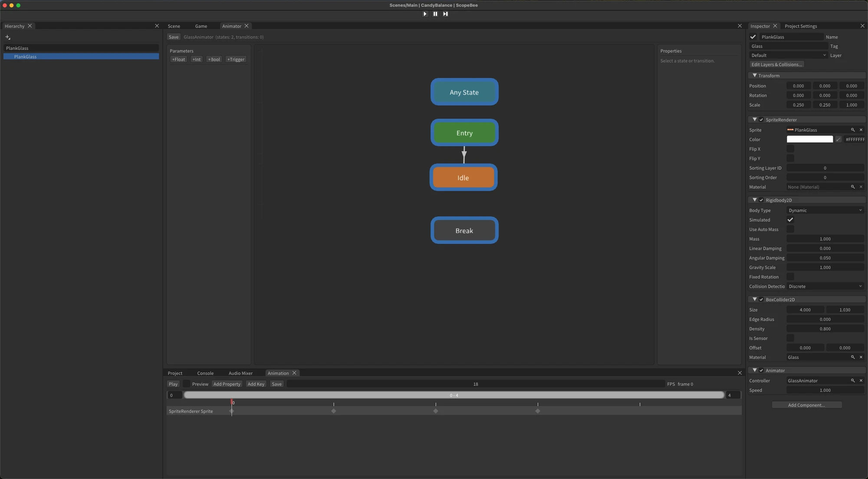Close the Hierarchy tab
This screenshot has height=479, width=868.
[30, 26]
